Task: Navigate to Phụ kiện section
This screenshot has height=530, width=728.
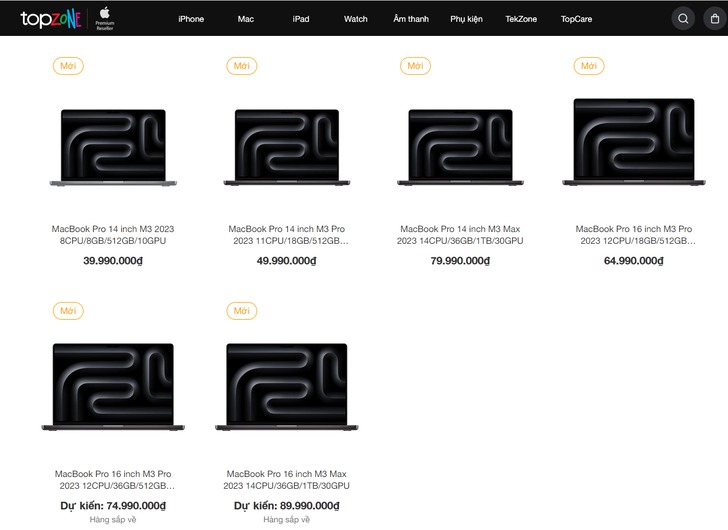Action: click(466, 19)
